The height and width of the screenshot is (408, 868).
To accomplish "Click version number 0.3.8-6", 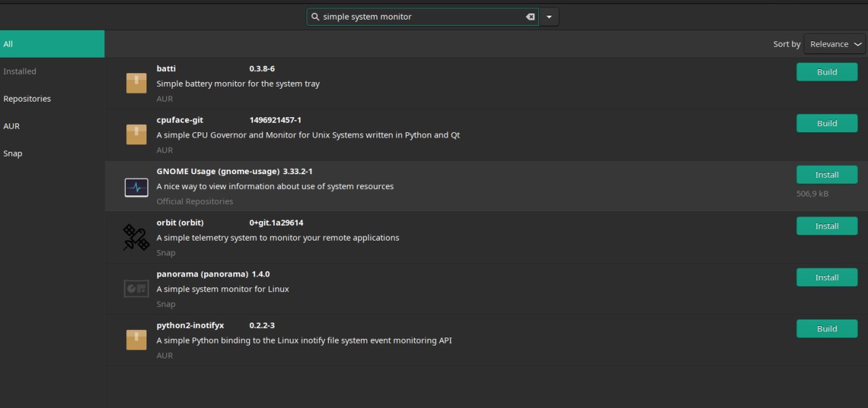I will pos(262,68).
